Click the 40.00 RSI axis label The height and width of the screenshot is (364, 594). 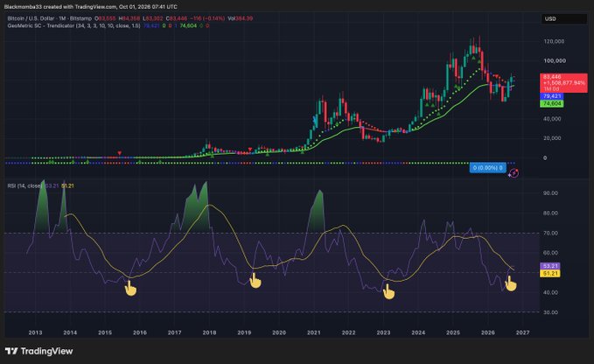(x=550, y=292)
